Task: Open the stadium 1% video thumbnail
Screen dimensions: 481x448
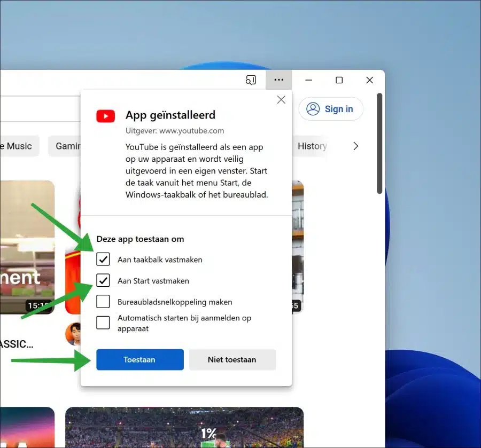Action: tap(184, 428)
